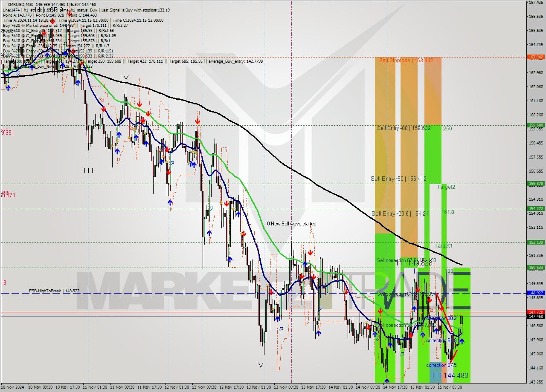Select the green 150.533 price axis tag
This screenshot has width=546, height=392.
(x=535, y=268)
